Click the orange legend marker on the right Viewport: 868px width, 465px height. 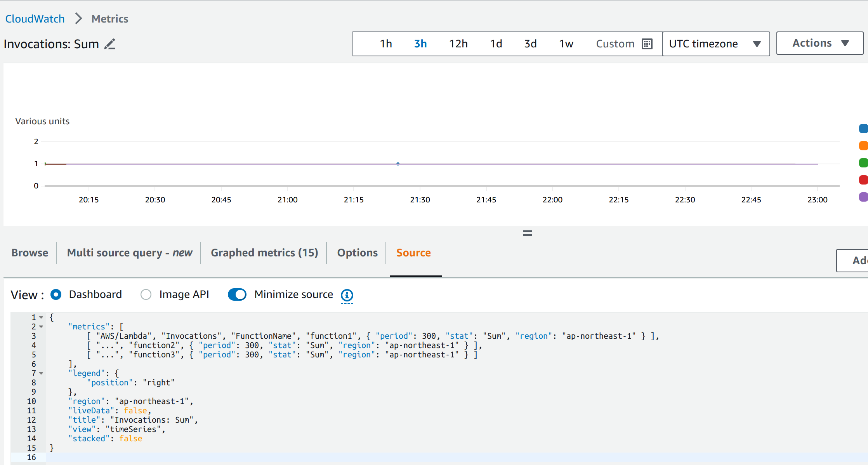click(863, 146)
